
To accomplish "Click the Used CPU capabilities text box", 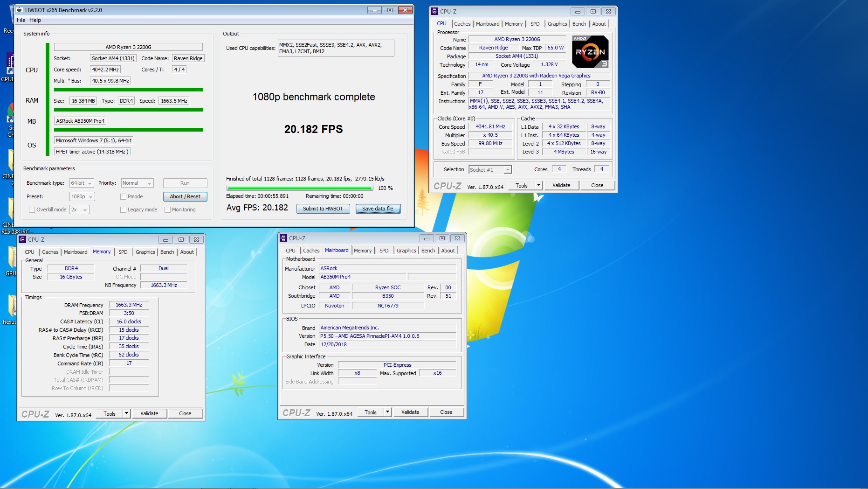I will click(336, 48).
